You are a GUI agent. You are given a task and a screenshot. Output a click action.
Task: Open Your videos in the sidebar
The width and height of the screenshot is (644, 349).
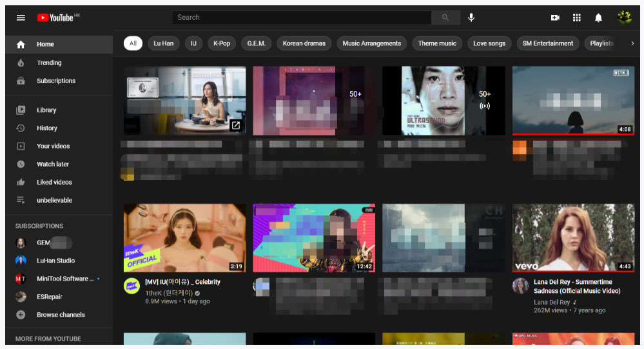tap(59, 146)
